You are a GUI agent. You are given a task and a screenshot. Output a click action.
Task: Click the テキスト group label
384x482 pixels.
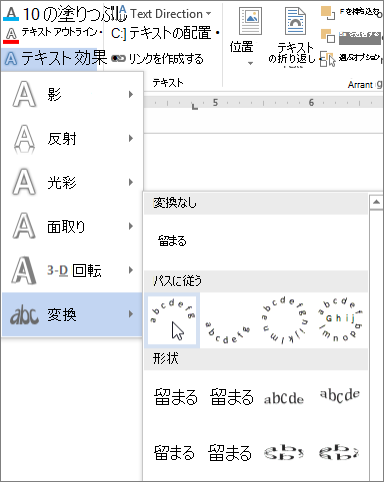click(x=168, y=82)
